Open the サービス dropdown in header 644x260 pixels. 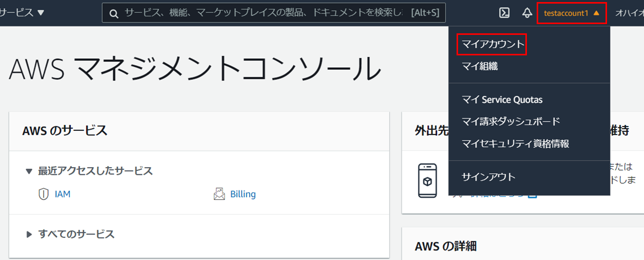tap(23, 13)
